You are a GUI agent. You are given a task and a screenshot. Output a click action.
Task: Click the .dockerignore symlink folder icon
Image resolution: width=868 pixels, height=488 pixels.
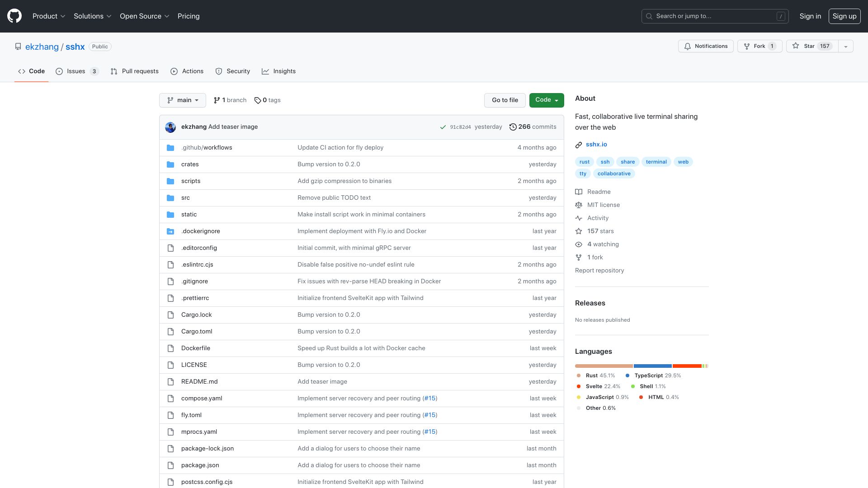(x=170, y=231)
